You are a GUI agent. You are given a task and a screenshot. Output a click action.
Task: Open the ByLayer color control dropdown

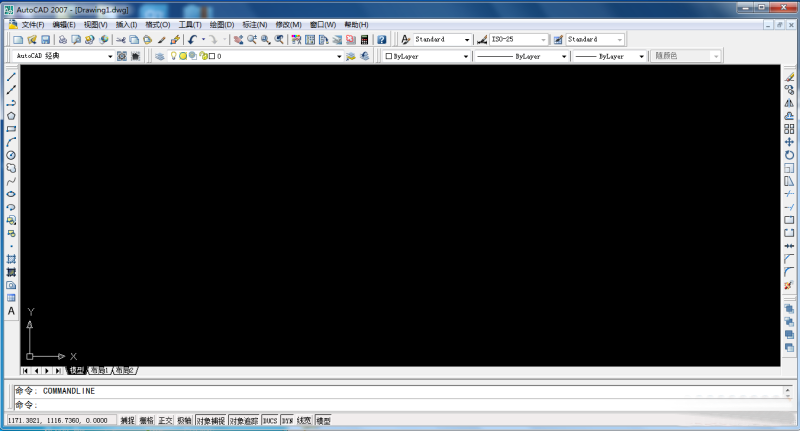tap(427, 57)
